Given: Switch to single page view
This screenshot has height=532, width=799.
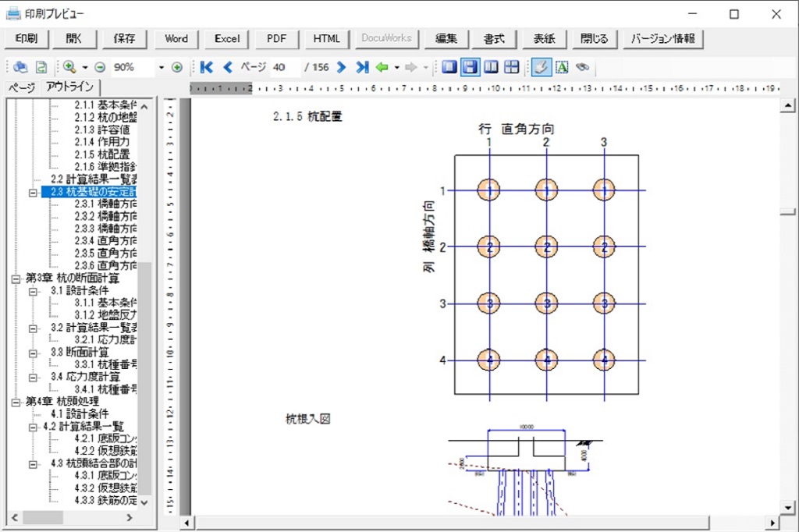Looking at the screenshot, I should [x=449, y=67].
